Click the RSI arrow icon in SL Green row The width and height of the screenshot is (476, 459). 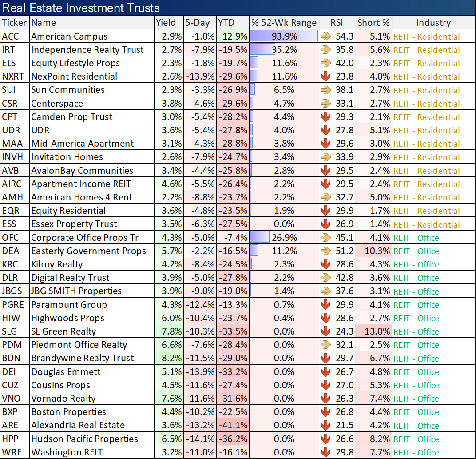(x=326, y=331)
